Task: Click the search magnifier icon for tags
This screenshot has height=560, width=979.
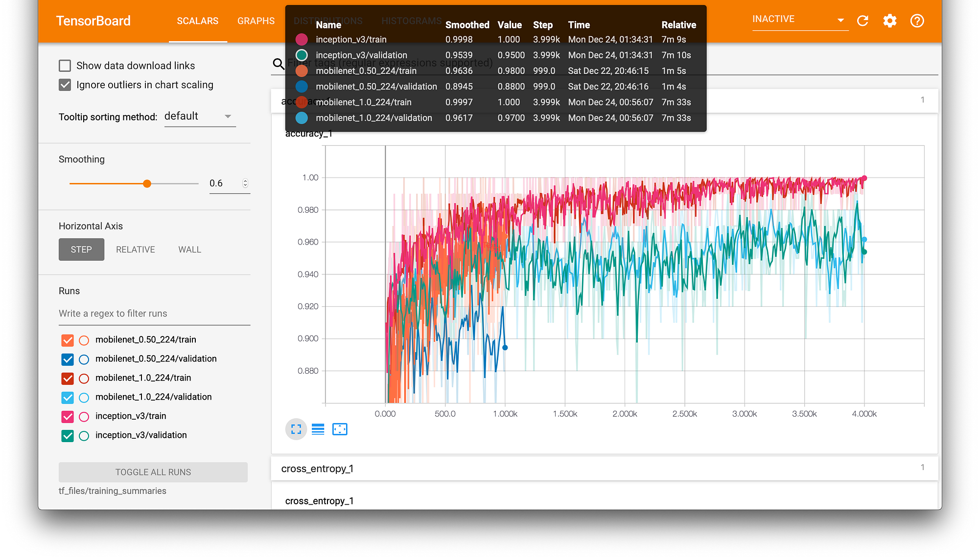Action: 279,64
